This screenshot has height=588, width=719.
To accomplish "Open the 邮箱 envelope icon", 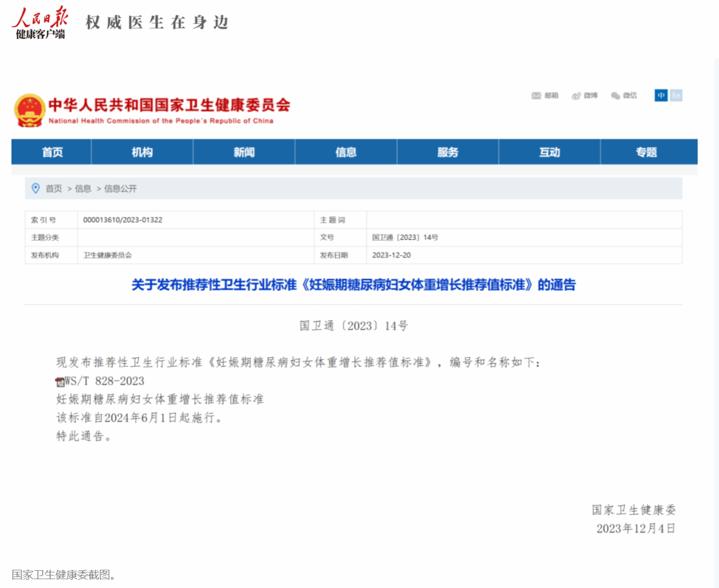I will coord(536,95).
